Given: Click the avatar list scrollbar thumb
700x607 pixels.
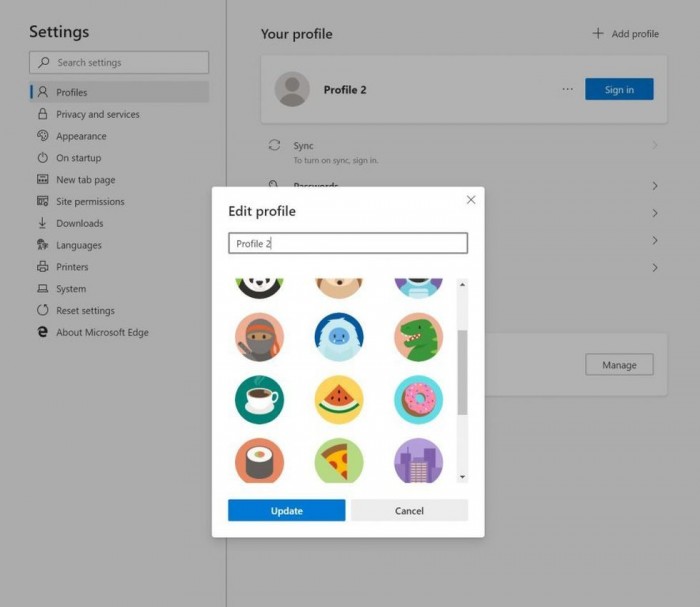Looking at the screenshot, I should pos(462,373).
